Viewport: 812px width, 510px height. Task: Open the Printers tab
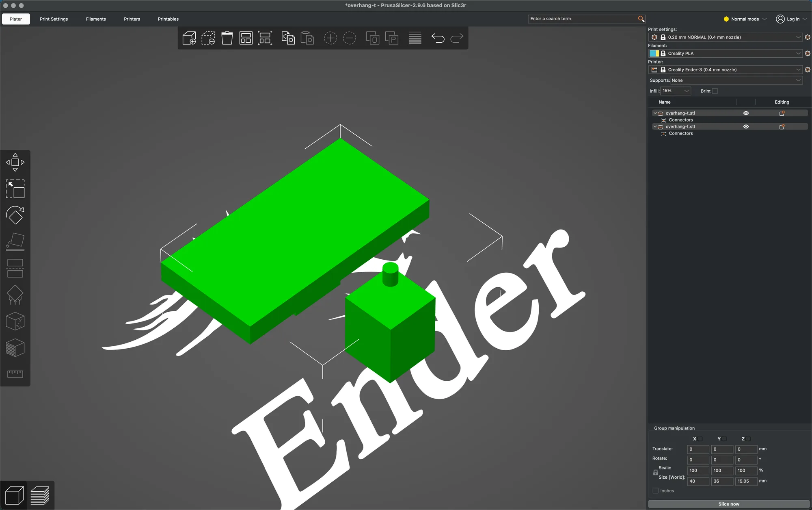pyautogui.click(x=132, y=19)
